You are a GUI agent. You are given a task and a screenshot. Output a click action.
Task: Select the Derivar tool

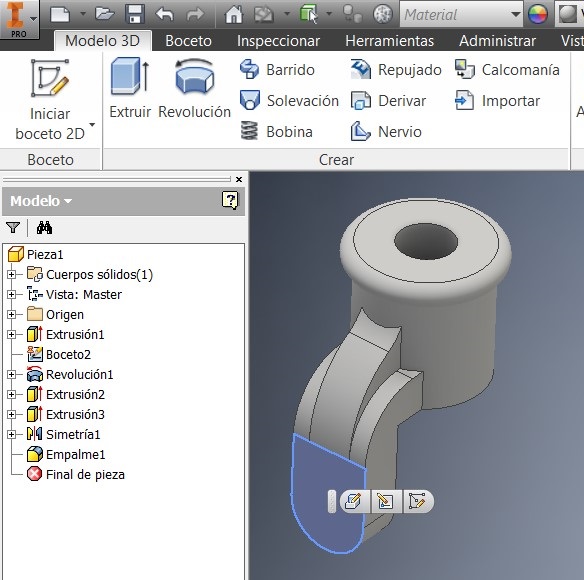point(388,101)
